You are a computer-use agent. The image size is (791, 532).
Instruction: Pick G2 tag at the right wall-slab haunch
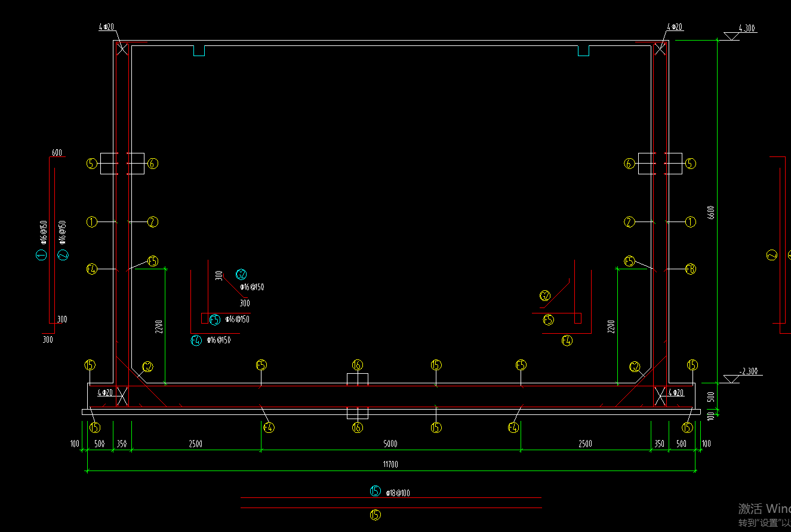[635, 367]
